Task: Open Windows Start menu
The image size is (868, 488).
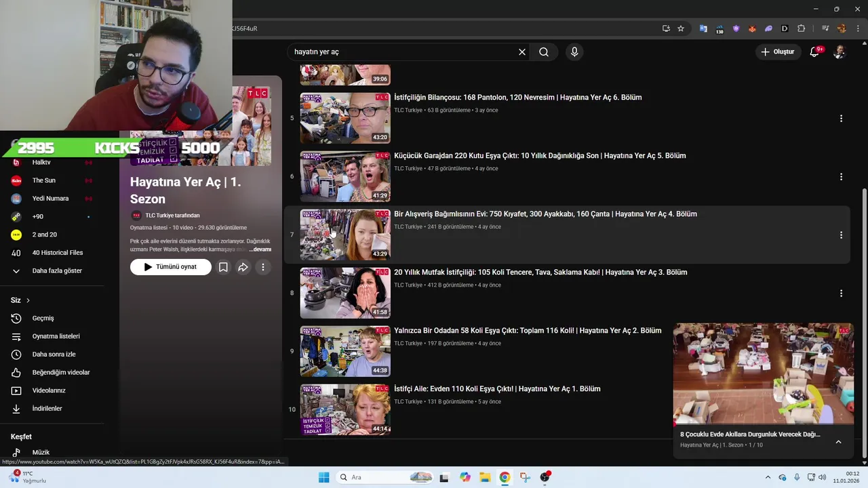Action: 323,477
